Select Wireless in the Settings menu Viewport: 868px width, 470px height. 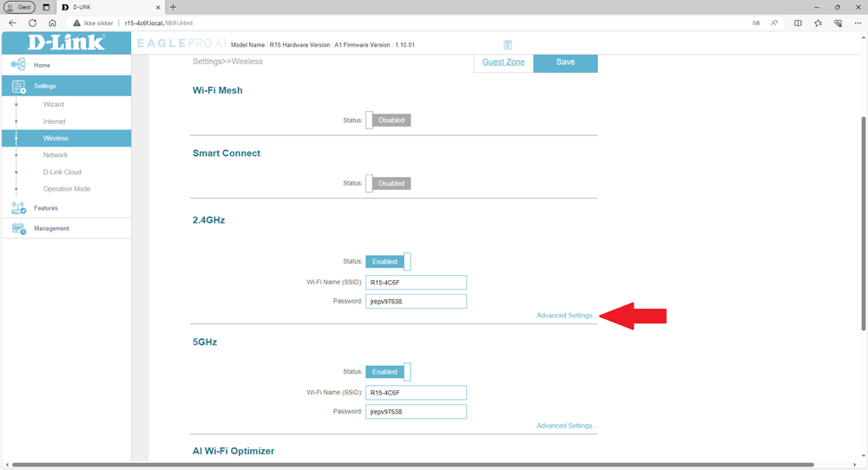pyautogui.click(x=67, y=138)
